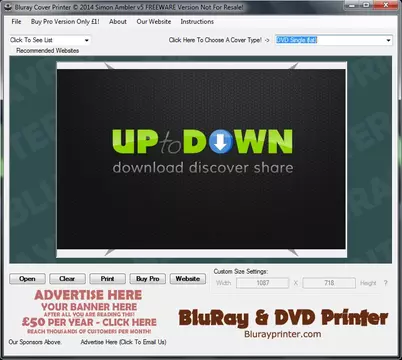This screenshot has width=402, height=360.
Task: Click the question mark help icon
Action: click(x=385, y=283)
